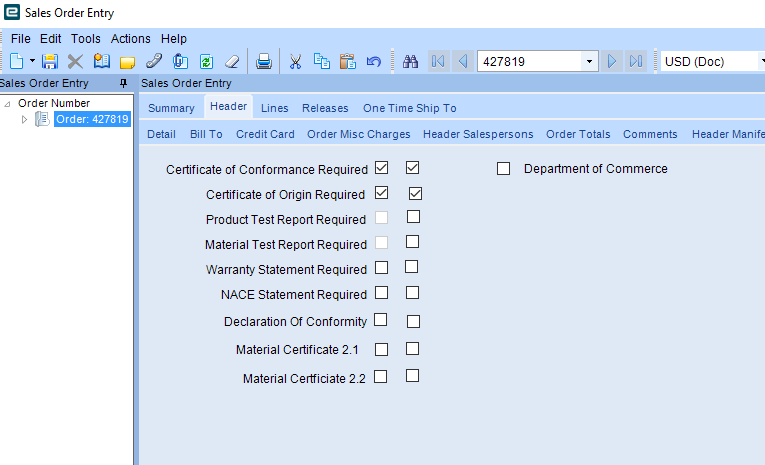This screenshot has height=465, width=765.
Task: Select Order: 427819 in the tree
Action: (x=92, y=120)
